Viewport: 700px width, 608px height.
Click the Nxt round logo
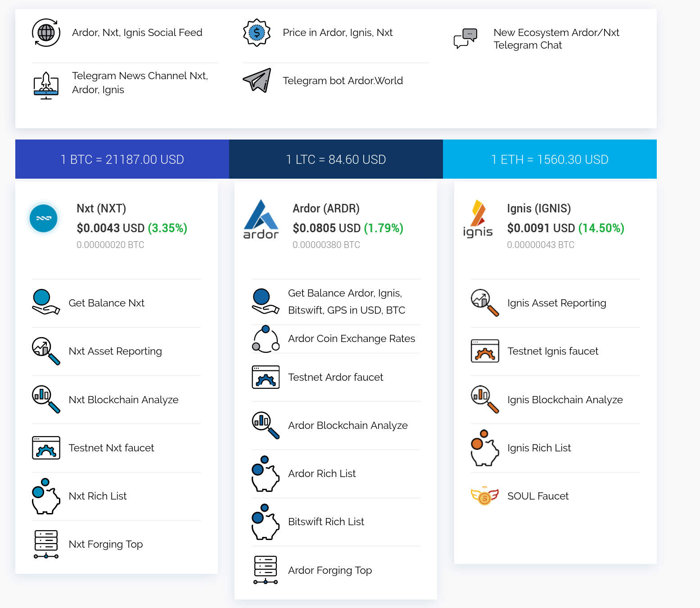click(44, 218)
